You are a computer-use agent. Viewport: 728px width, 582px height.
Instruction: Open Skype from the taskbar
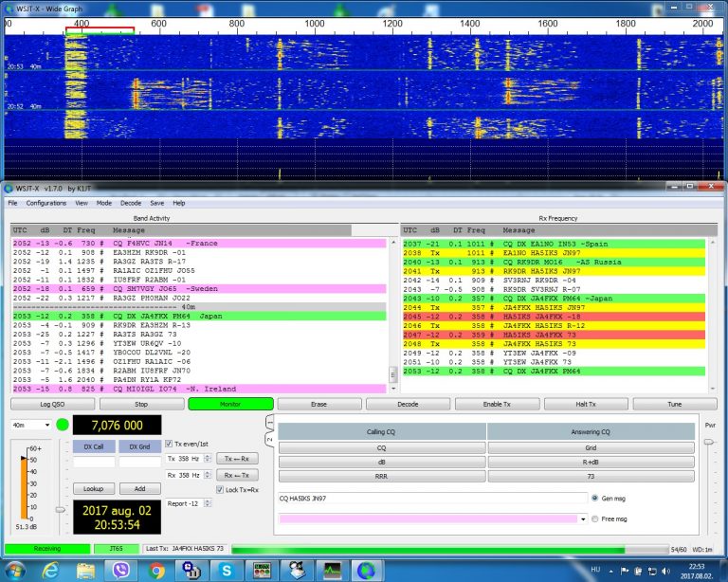227,570
